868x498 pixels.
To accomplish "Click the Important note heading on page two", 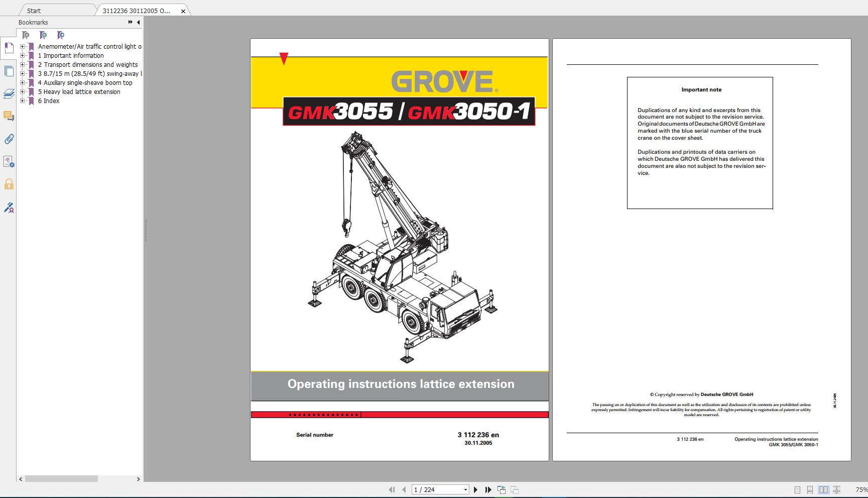I will (701, 89).
